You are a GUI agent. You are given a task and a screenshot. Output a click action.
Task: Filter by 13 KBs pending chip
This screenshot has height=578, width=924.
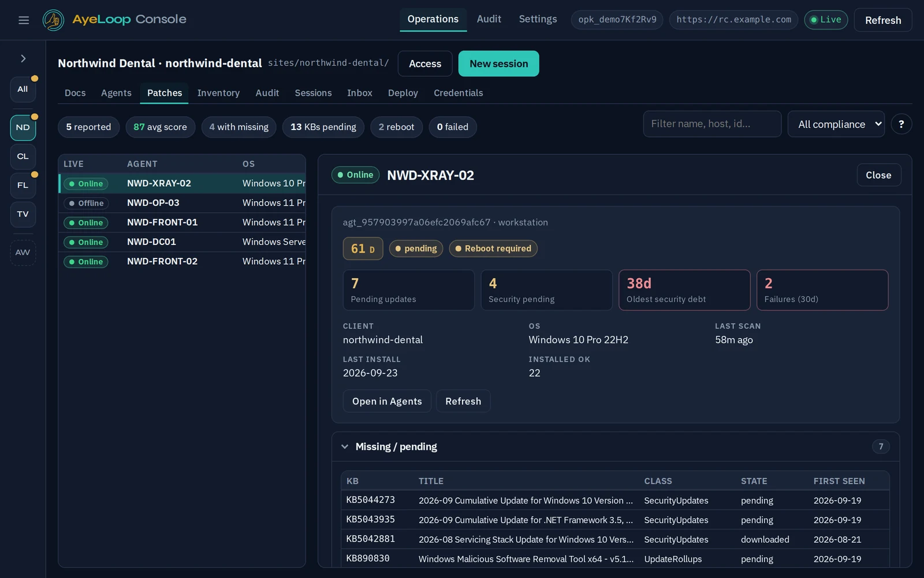[323, 127]
